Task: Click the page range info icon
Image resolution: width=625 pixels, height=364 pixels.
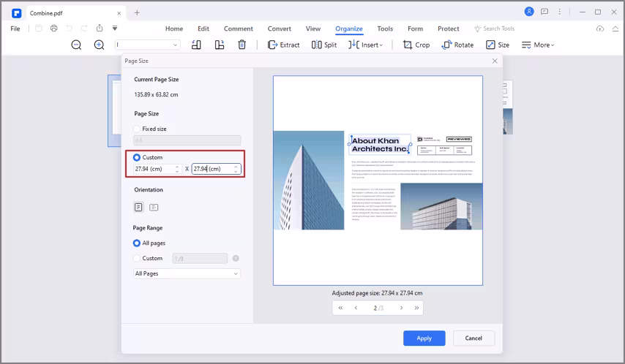Action: coord(236,258)
